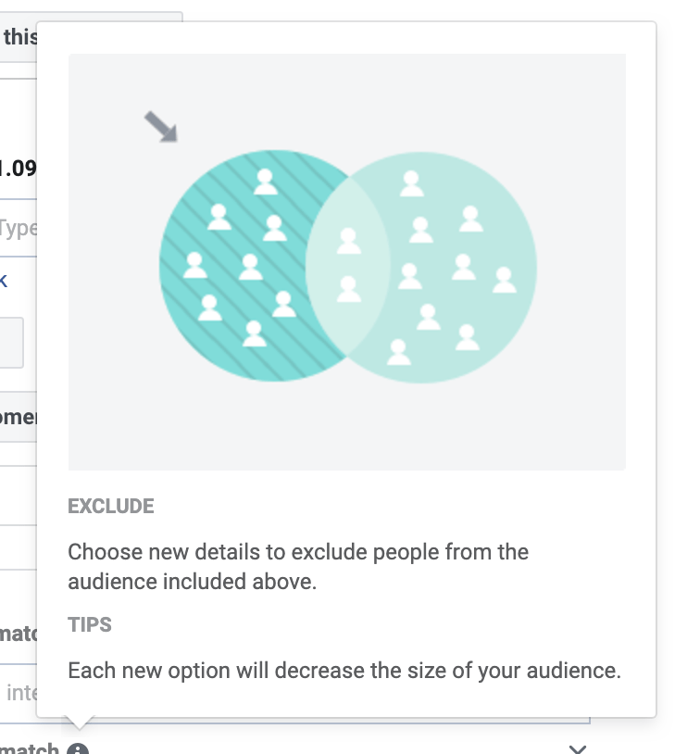Image resolution: width=700 pixels, height=754 pixels.
Task: Click the bottommost person icon in the striped circle
Action: pos(255,333)
